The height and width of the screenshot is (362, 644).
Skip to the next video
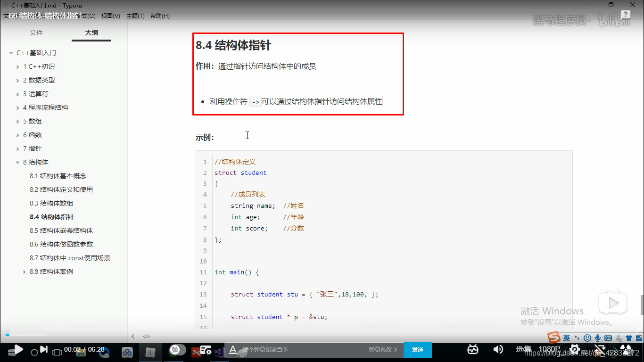click(43, 349)
